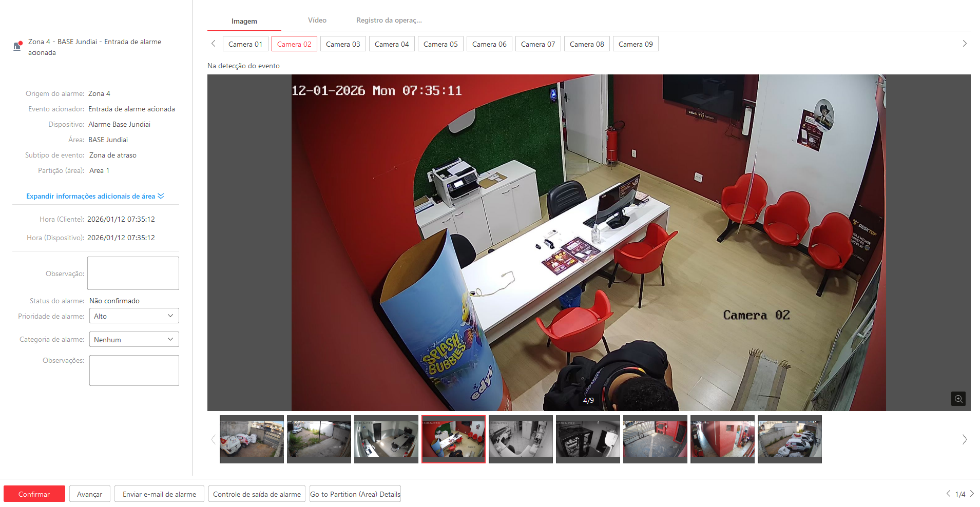Open Controle de saída de alarme
The width and height of the screenshot is (980, 507).
[x=257, y=494]
